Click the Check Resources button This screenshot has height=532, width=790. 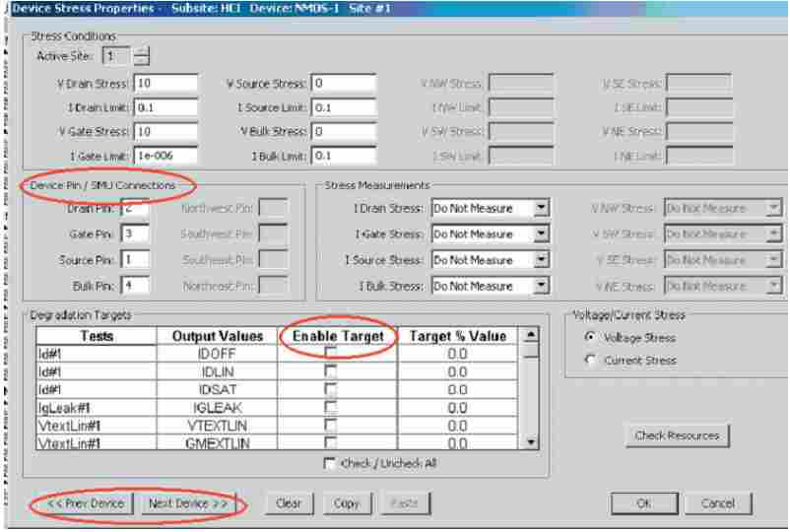(676, 435)
